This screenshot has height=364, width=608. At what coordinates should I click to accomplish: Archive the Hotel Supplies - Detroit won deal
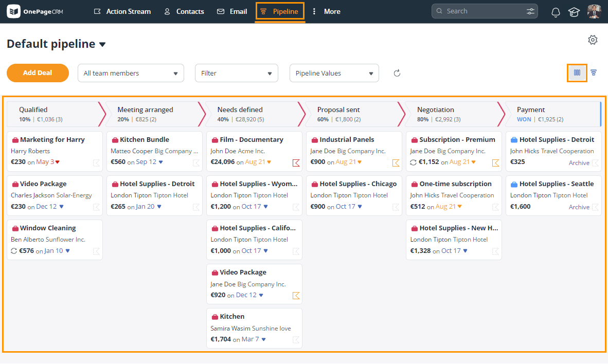579,163
